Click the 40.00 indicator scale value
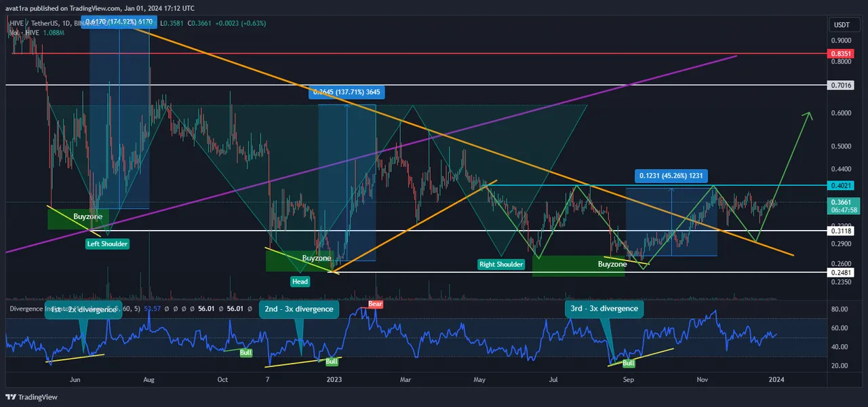This screenshot has height=407, width=868. click(x=838, y=347)
